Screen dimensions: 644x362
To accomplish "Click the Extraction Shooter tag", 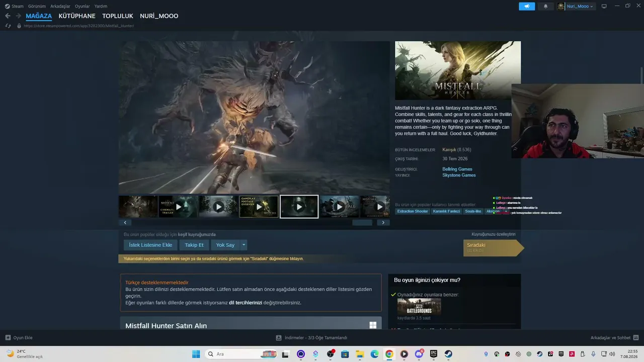I will (413, 211).
